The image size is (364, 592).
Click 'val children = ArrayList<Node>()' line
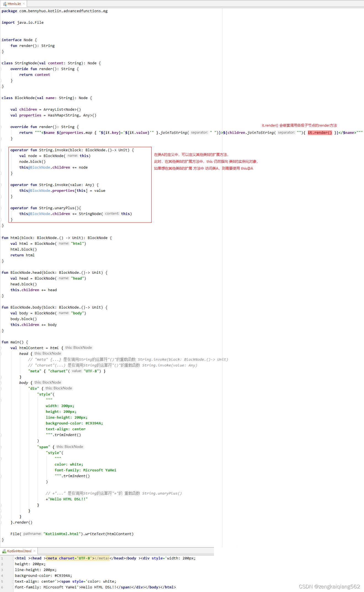tap(46, 110)
